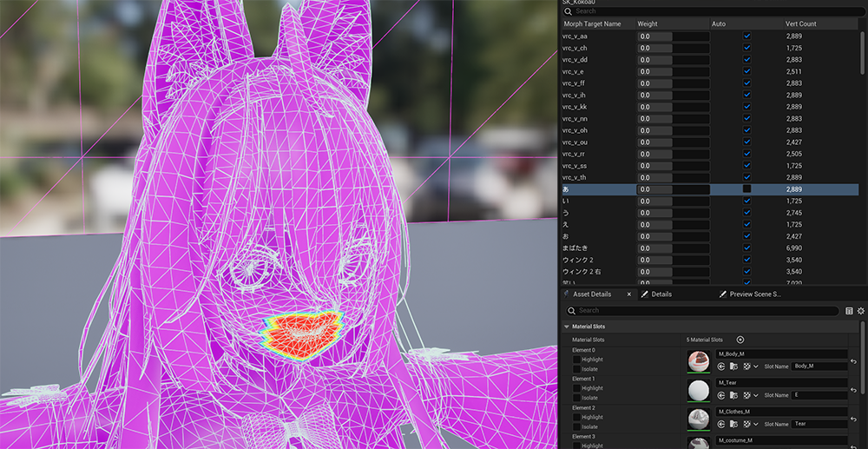Image resolution: width=868 pixels, height=449 pixels.
Task: Reset Element 1 material to default
Action: [x=853, y=390]
